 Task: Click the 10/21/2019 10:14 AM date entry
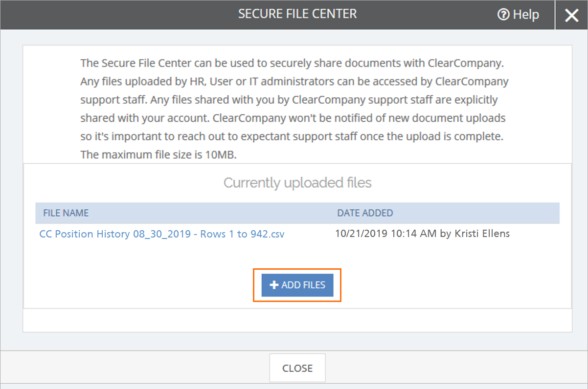click(385, 234)
